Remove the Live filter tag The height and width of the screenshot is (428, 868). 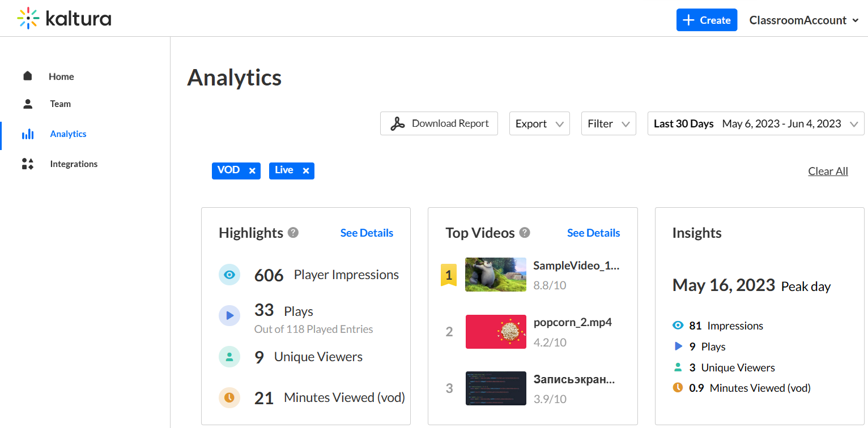click(x=306, y=171)
